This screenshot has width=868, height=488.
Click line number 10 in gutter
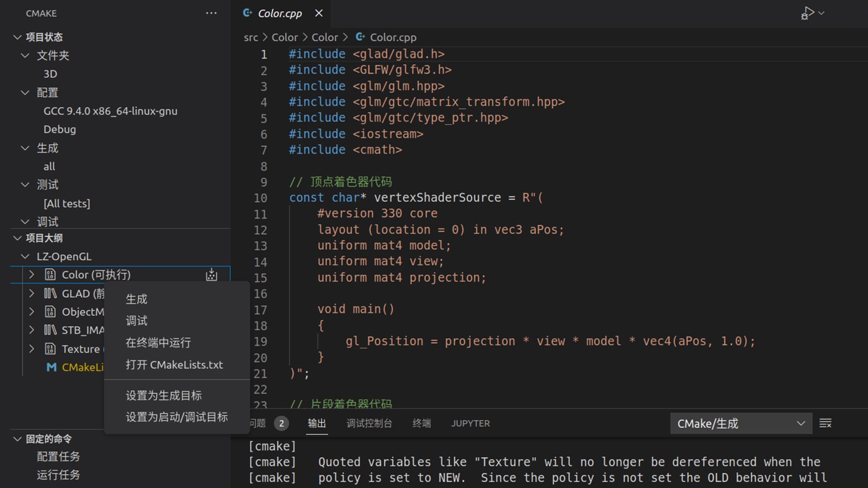click(x=260, y=198)
